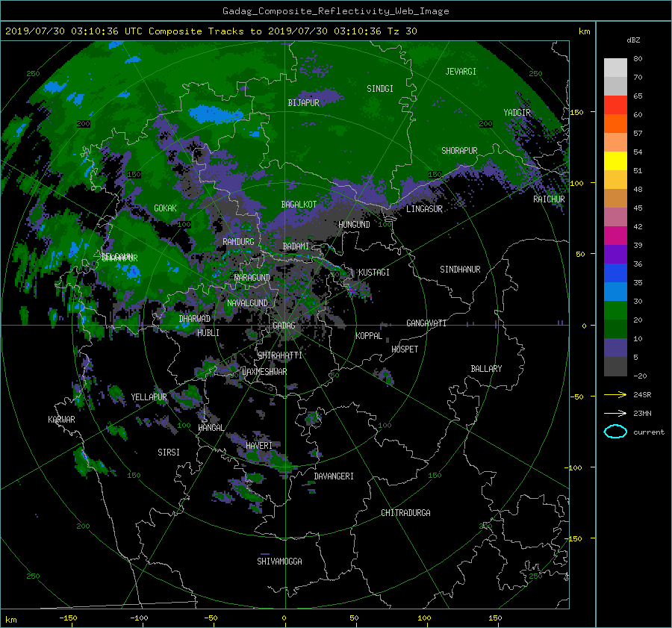Click the CHITRADURGA city label
672x628 pixels.
[405, 513]
